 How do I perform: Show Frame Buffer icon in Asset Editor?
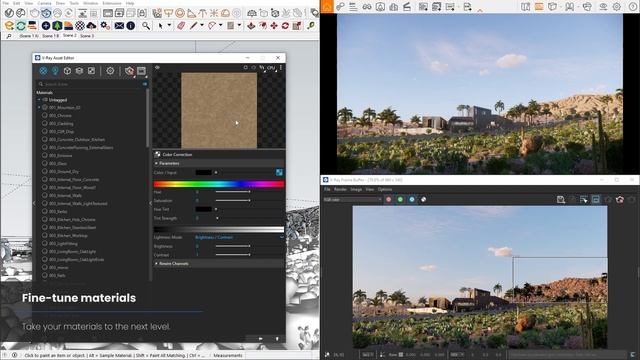(x=141, y=71)
